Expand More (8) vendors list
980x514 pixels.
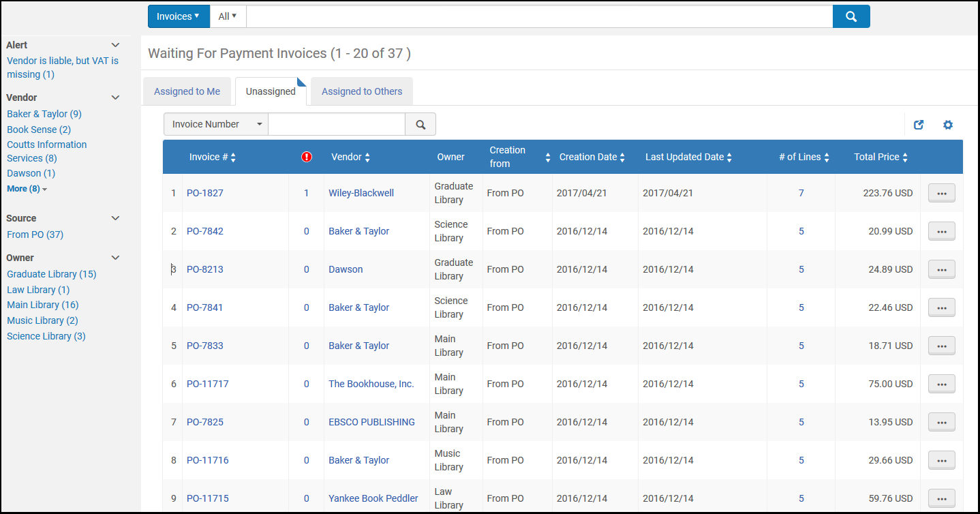[x=27, y=189]
